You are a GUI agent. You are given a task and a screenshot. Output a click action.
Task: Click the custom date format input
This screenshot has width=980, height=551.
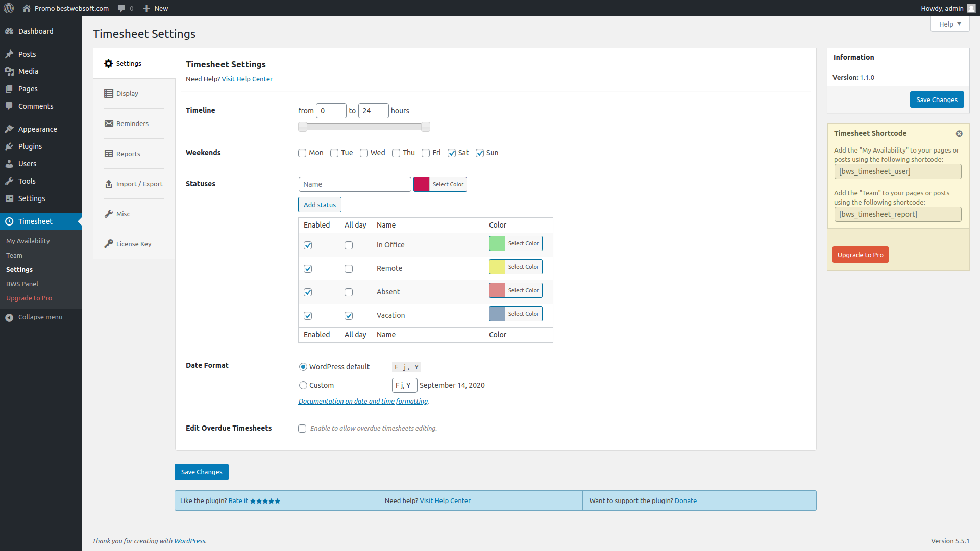pos(405,385)
